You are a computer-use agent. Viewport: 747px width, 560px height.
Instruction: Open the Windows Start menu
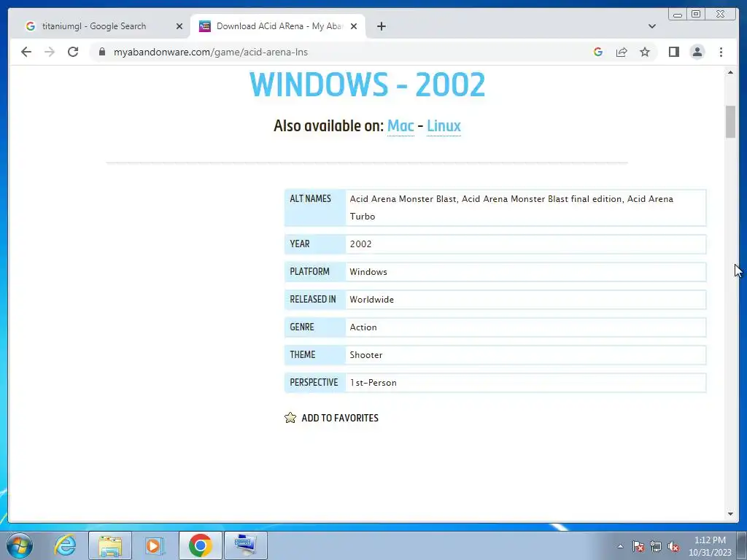[x=19, y=545]
